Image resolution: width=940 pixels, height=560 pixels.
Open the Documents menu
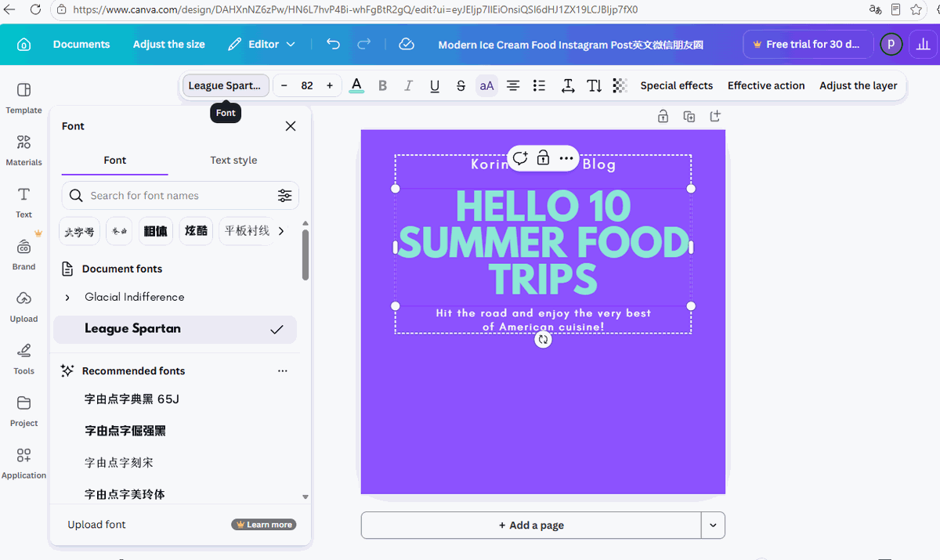81,45
